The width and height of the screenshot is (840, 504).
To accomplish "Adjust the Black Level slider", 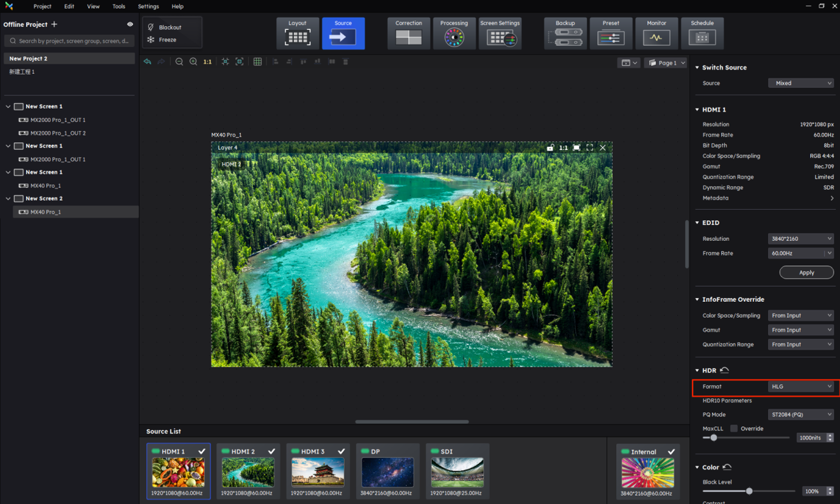I will (x=749, y=491).
